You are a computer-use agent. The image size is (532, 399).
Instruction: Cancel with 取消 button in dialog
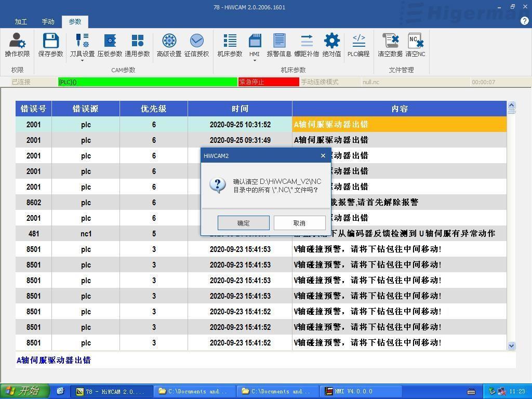point(299,223)
